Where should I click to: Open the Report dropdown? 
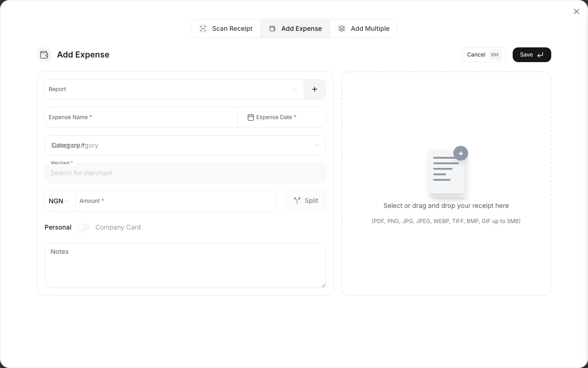pos(174,89)
